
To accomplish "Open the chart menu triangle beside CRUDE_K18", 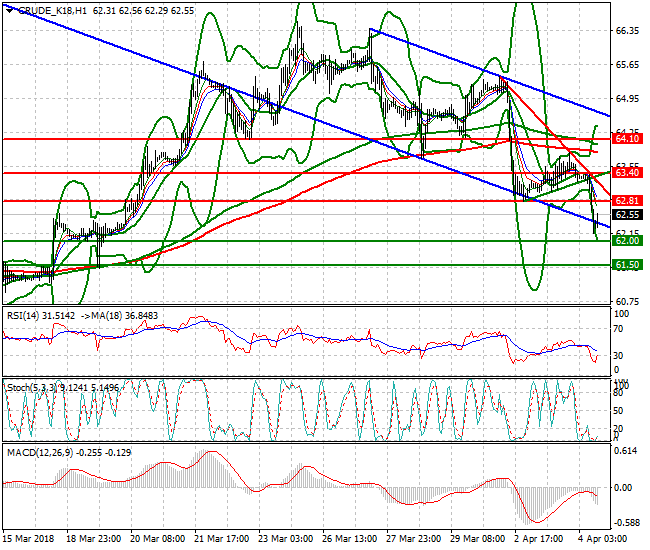I will tap(10, 11).
